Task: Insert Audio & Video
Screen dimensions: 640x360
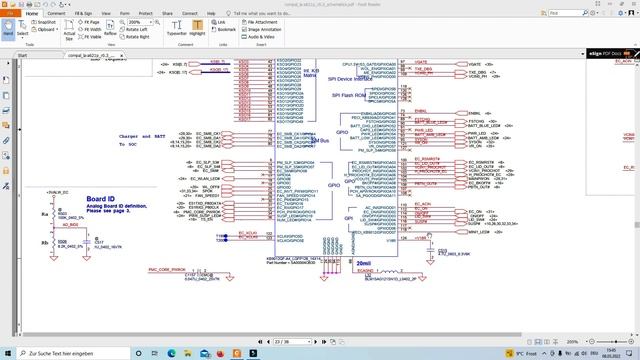Action: [258, 37]
